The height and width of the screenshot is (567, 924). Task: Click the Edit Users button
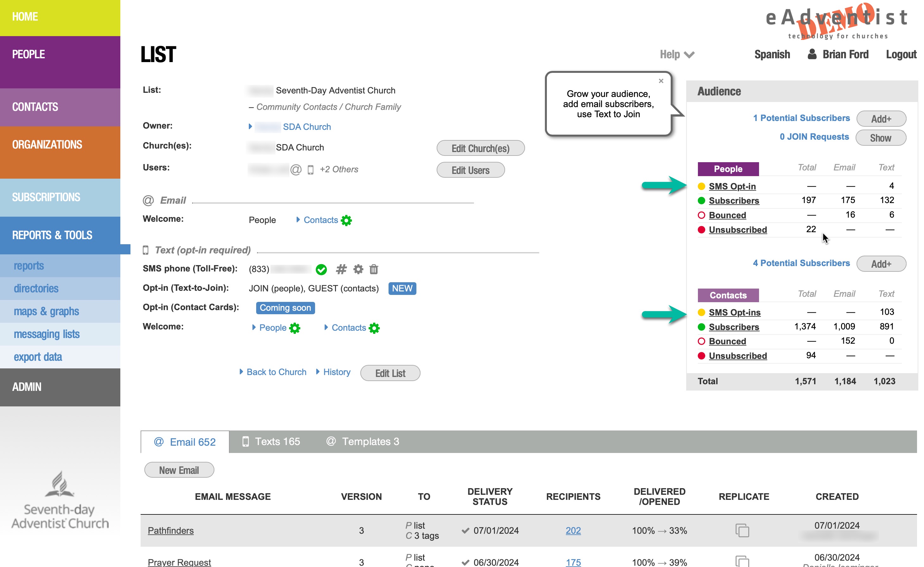click(x=470, y=170)
